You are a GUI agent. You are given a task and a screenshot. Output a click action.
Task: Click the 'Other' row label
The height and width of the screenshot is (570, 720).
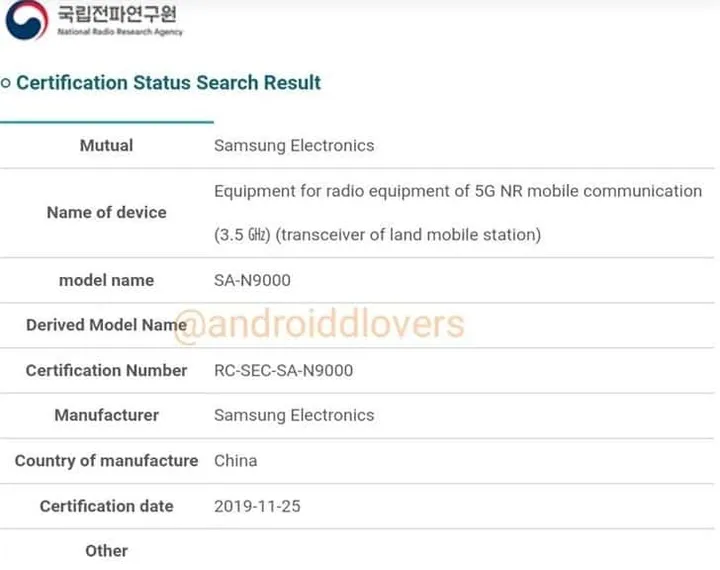107,551
